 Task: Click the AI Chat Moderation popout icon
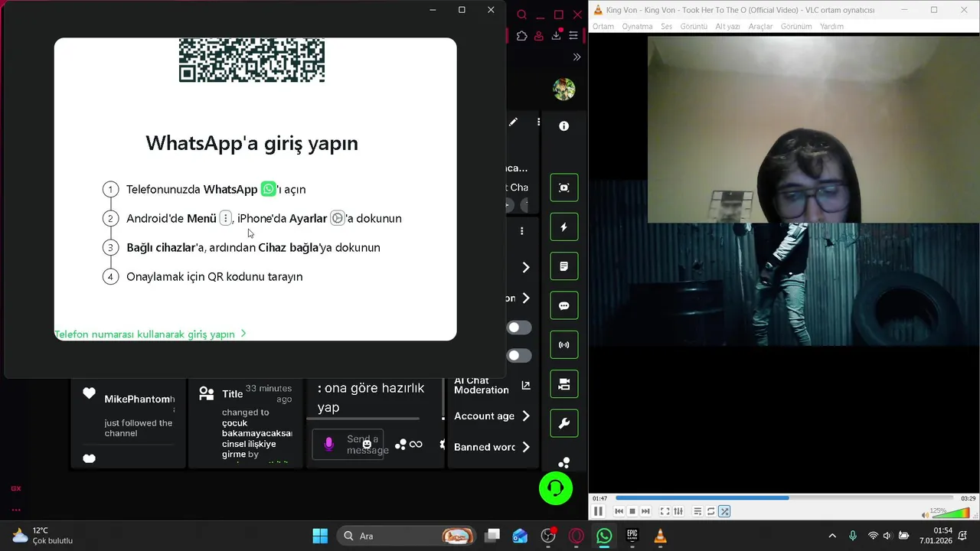coord(526,385)
